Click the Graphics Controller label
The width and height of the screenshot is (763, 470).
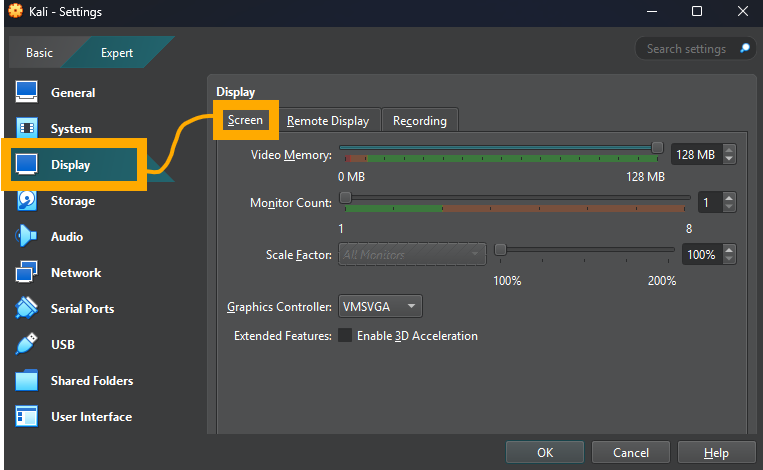tap(279, 307)
